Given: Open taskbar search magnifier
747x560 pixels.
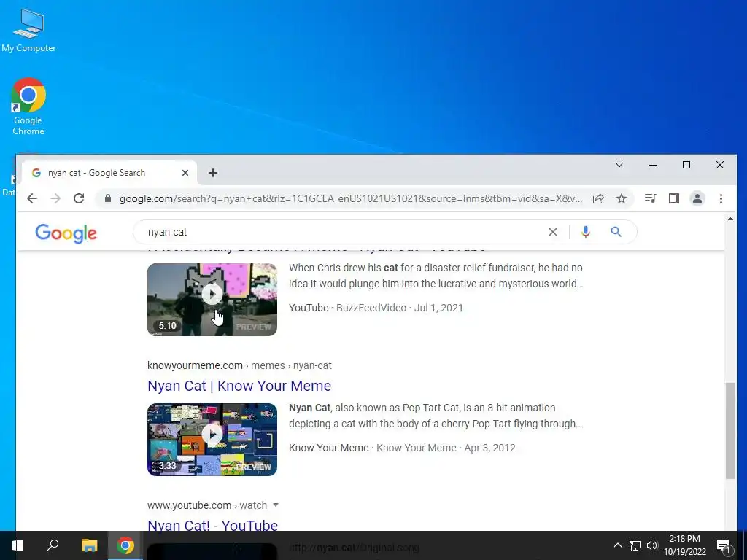Looking at the screenshot, I should click(53, 545).
